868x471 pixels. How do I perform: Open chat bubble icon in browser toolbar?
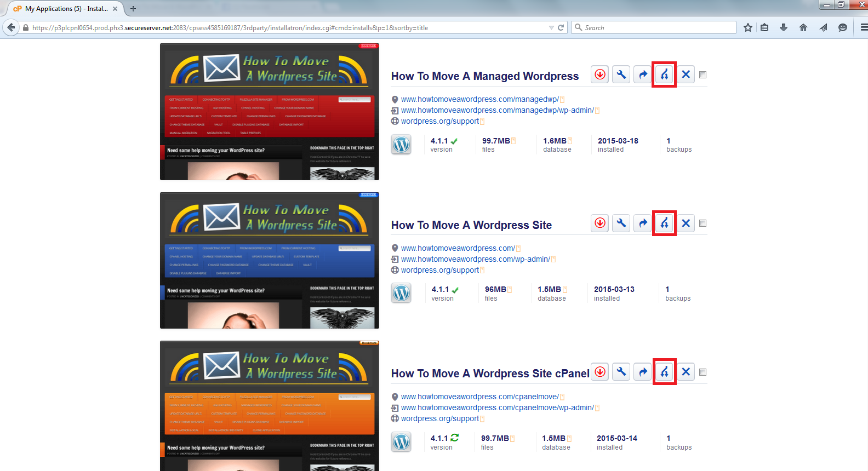click(x=843, y=27)
